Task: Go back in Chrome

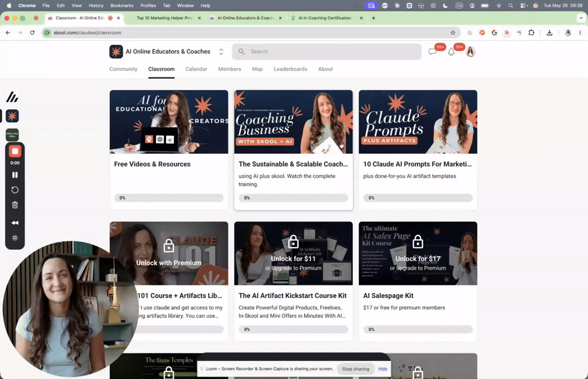Action: click(x=8, y=33)
